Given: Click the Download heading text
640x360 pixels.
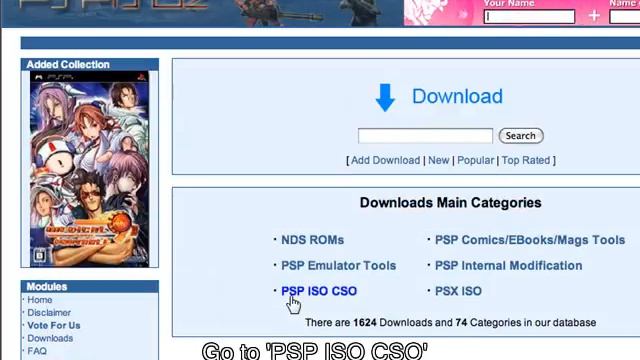Looking at the screenshot, I should click(x=457, y=97).
